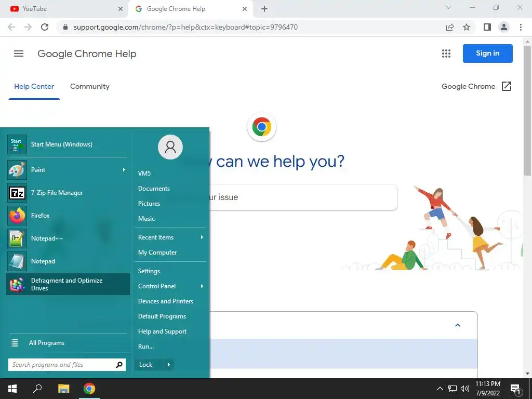Screen dimensions: 532x399
Task: Expand Control Panel submenu arrow
Action: tap(202, 286)
